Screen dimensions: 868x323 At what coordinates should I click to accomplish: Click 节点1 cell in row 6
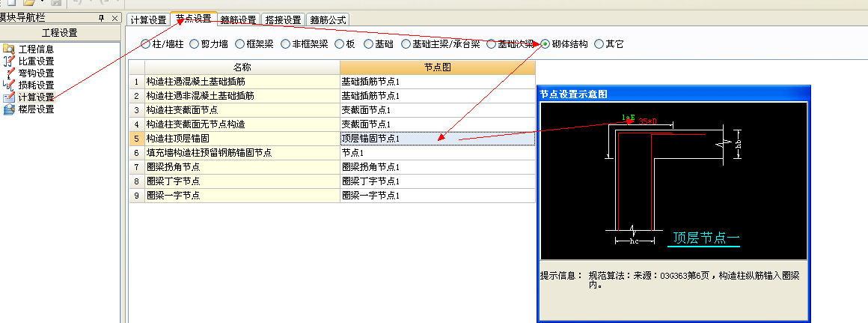[438, 152]
